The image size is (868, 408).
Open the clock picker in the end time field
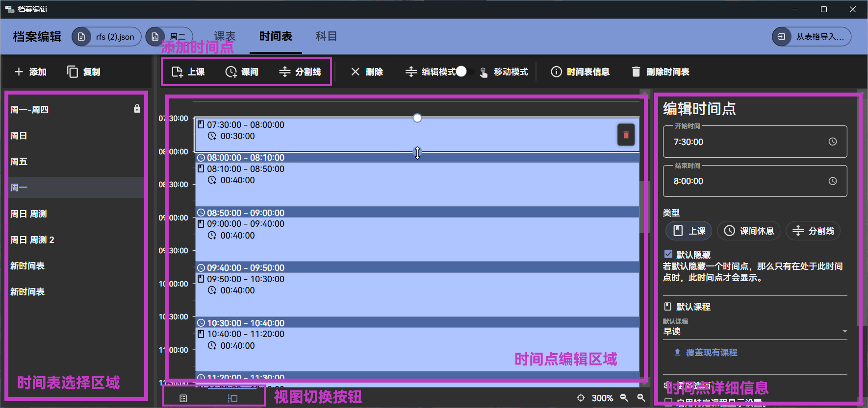pos(832,181)
